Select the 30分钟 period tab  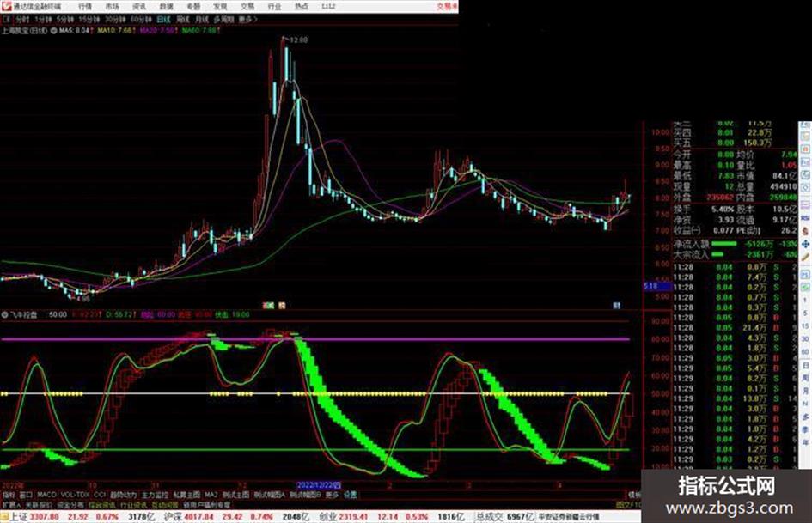(x=114, y=20)
